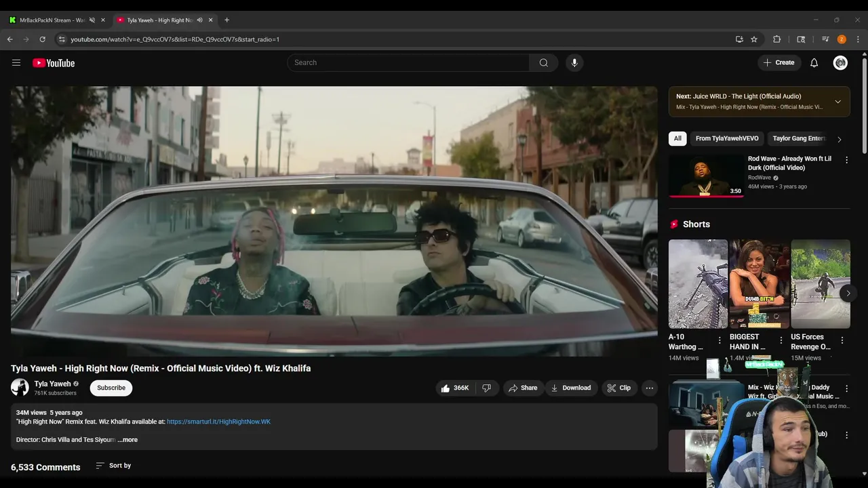Open Tyla Yaweh channel name link

click(x=53, y=384)
